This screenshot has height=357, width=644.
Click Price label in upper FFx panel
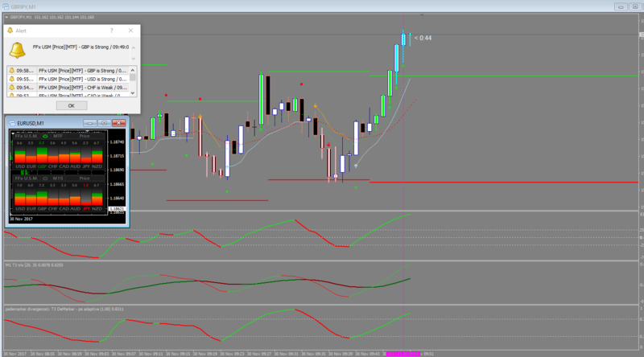[85, 136]
